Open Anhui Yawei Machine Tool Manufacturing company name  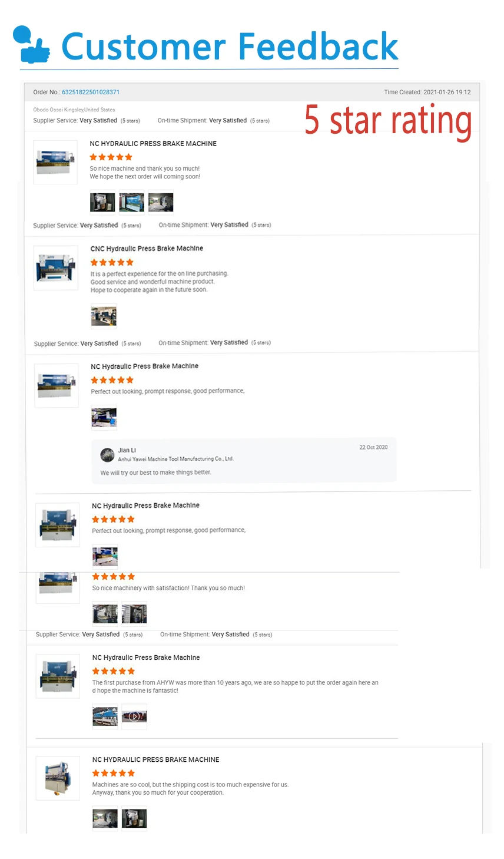pyautogui.click(x=175, y=459)
